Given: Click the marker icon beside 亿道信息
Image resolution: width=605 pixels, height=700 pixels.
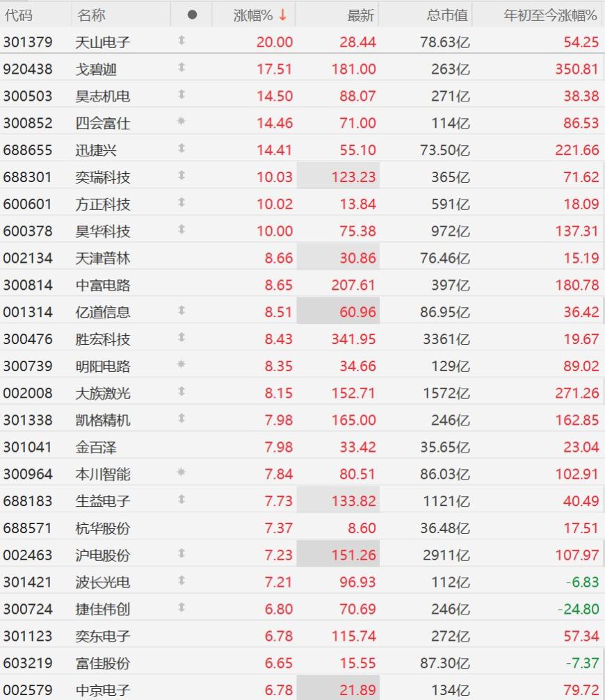Looking at the screenshot, I should point(181,310).
